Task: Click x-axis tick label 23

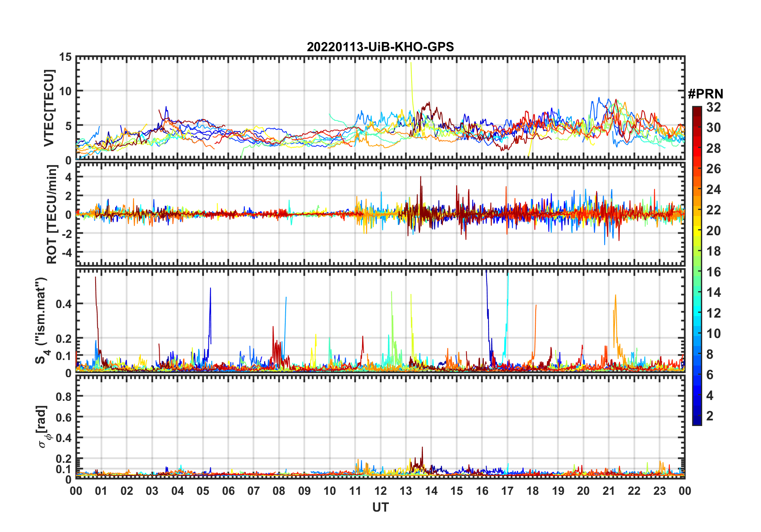Action: coord(659,491)
